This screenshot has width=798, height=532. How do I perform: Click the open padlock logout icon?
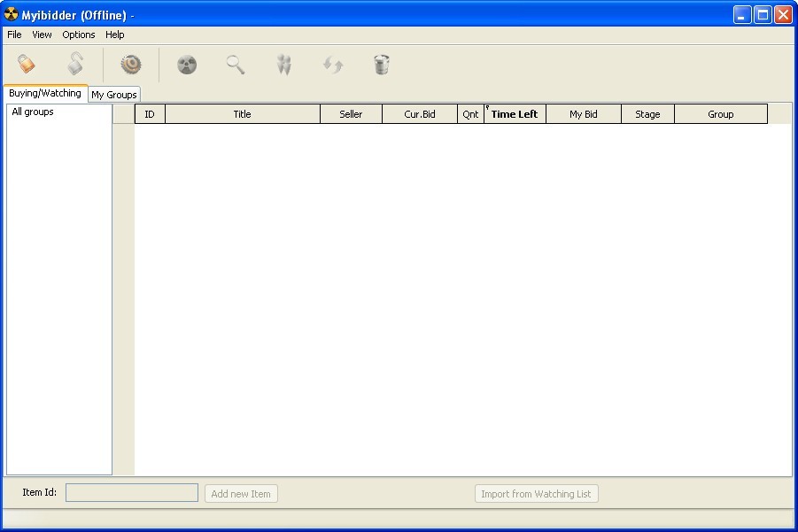tap(75, 64)
